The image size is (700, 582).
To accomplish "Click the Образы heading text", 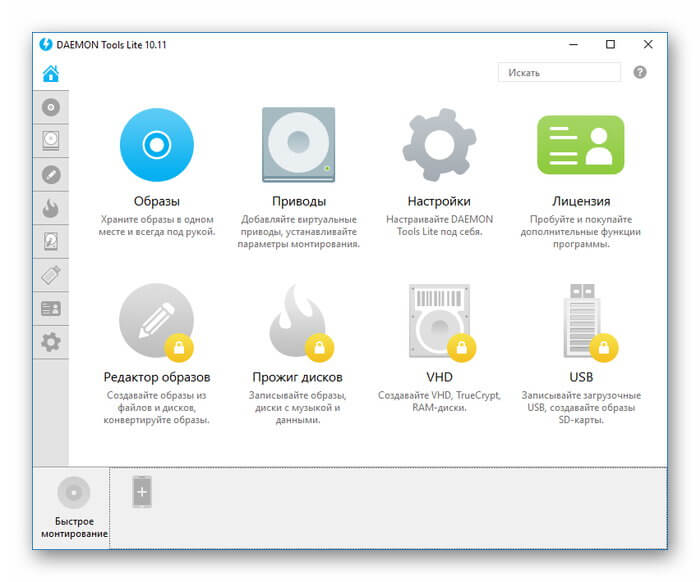I will [x=157, y=201].
